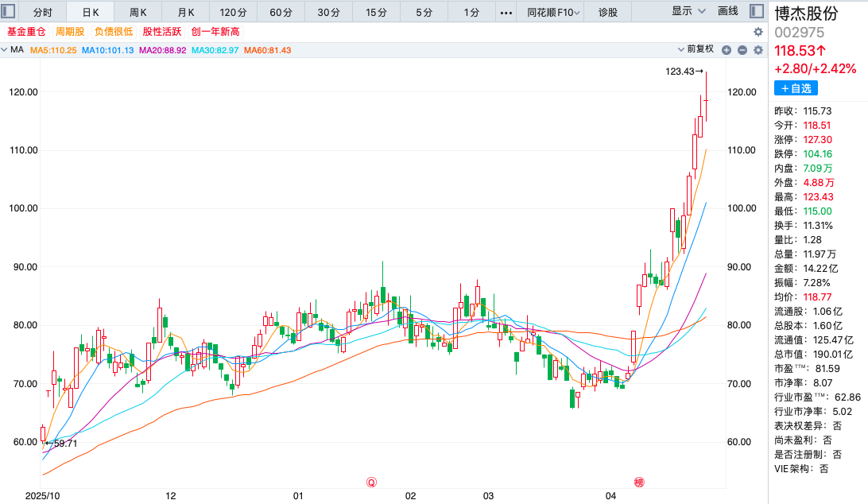Click the Q quarterly report marker
Screen dimensions: 868x504
370,482
